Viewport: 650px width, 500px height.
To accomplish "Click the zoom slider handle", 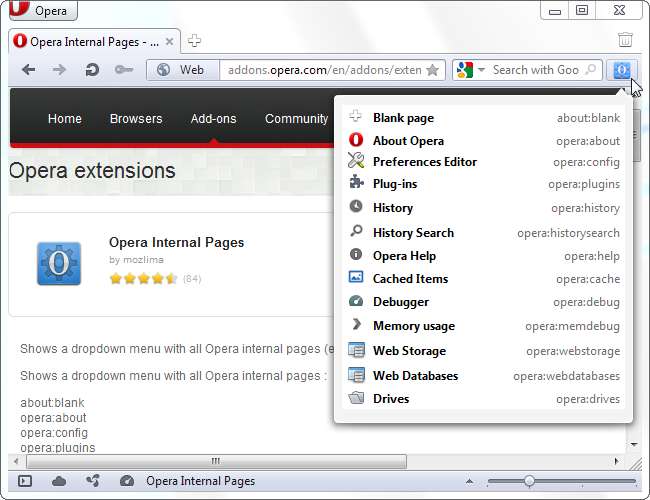I will pos(529,481).
